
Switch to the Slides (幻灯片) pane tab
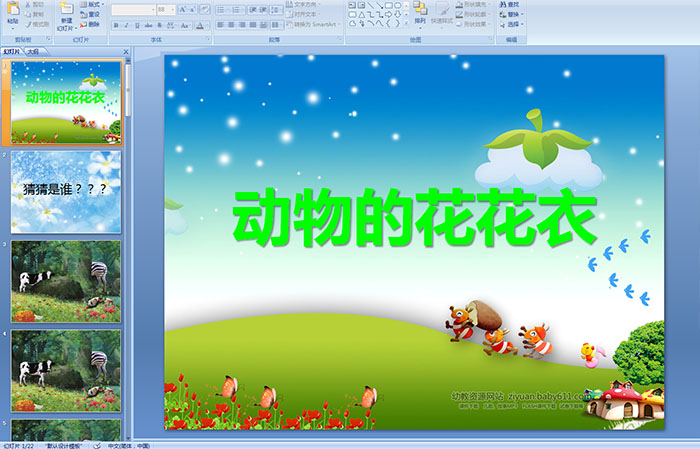[x=11, y=52]
